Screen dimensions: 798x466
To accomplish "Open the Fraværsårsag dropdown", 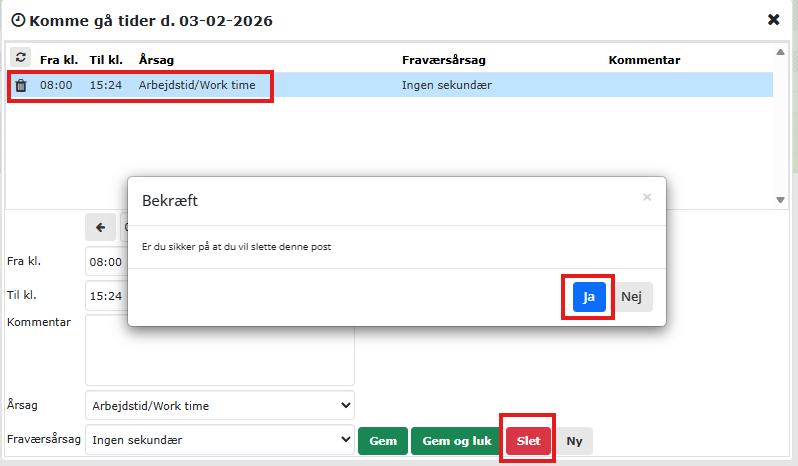I will pos(220,439).
